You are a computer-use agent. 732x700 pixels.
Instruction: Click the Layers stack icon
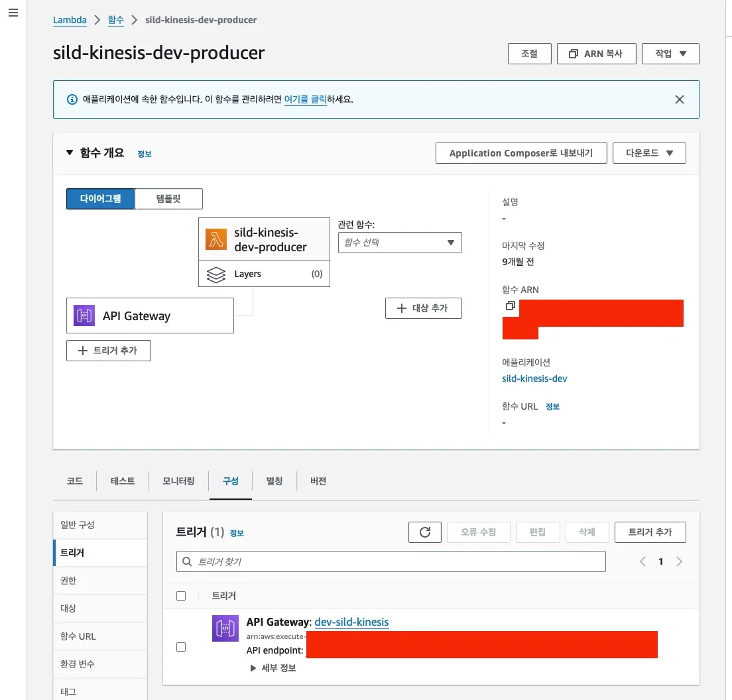[x=216, y=274]
